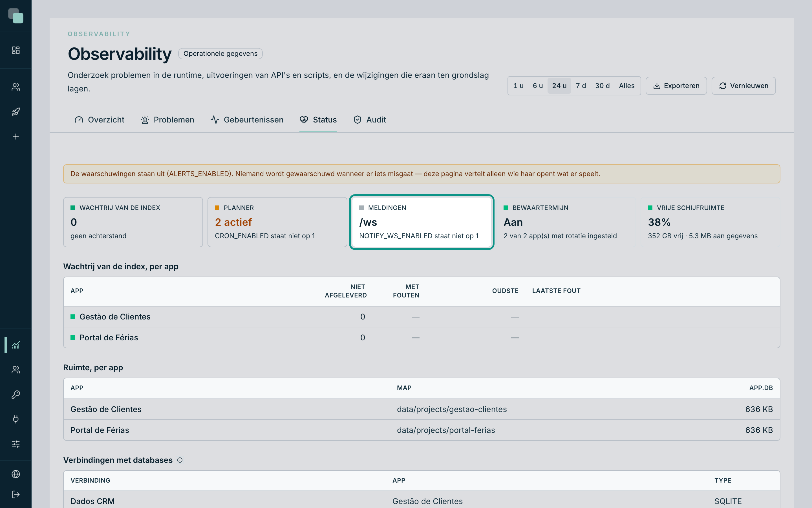Open the Wachtrij van de index card
This screenshot has height=508, width=812.
[133, 222]
